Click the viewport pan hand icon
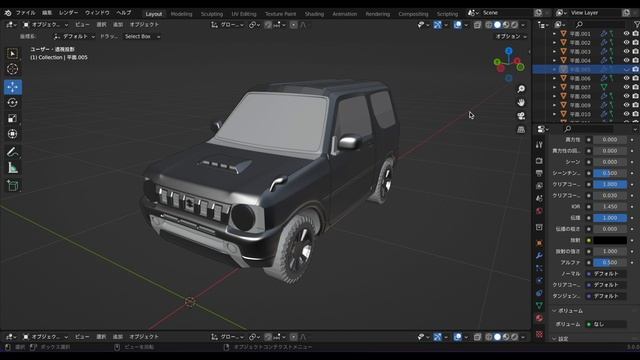This screenshot has width=640, height=360. (x=521, y=102)
